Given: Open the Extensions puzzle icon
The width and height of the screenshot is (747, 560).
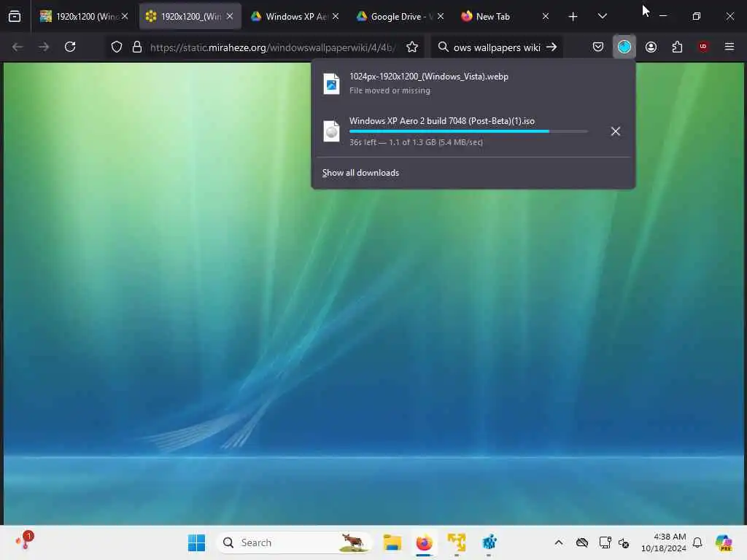Looking at the screenshot, I should coord(677,47).
